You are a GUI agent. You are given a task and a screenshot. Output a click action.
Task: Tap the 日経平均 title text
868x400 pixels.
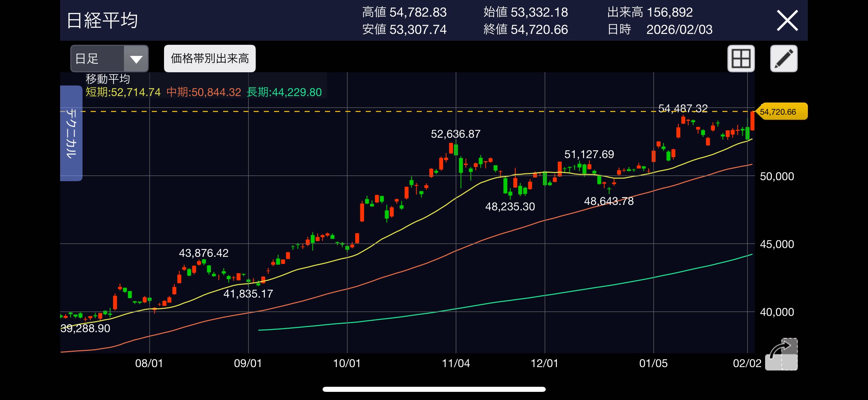(x=102, y=20)
